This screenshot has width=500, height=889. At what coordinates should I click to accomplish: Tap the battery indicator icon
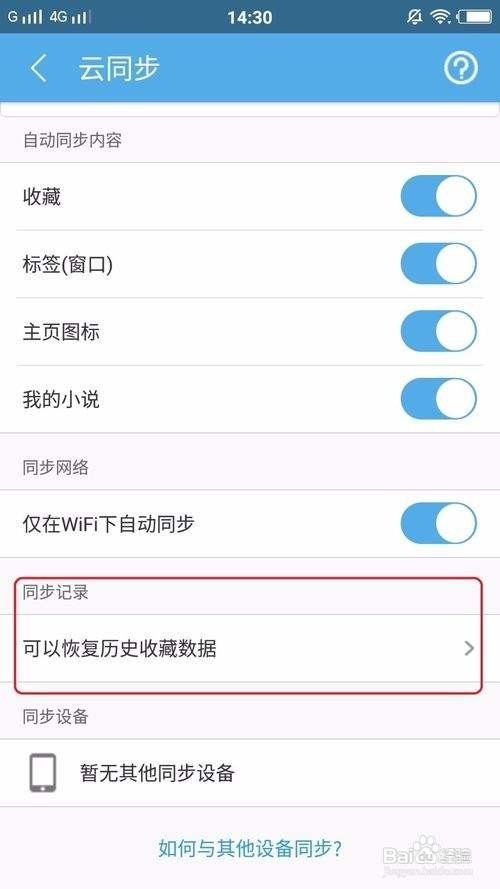[x=474, y=16]
